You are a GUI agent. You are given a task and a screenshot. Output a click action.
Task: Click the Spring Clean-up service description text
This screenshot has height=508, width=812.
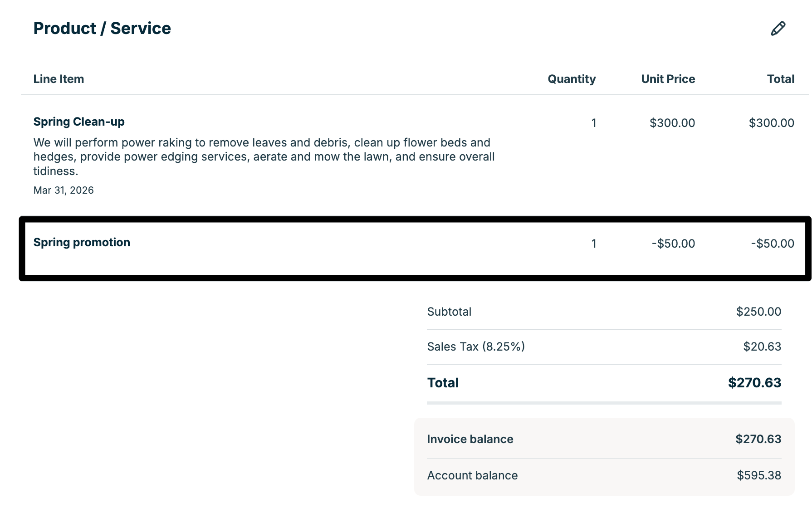263,156
